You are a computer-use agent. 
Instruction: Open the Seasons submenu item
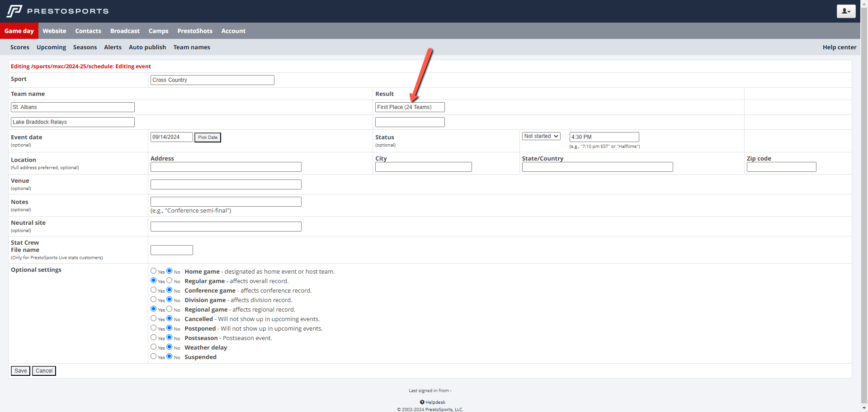coord(85,47)
